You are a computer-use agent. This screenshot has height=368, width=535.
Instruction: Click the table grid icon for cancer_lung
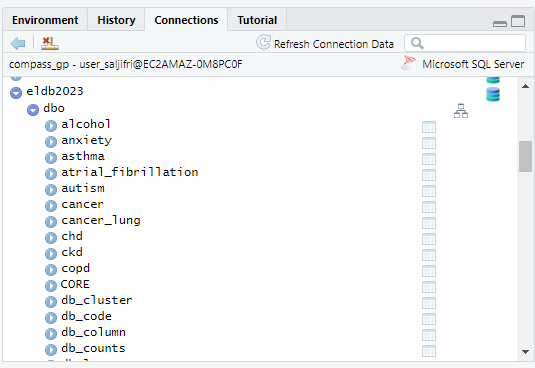click(429, 223)
